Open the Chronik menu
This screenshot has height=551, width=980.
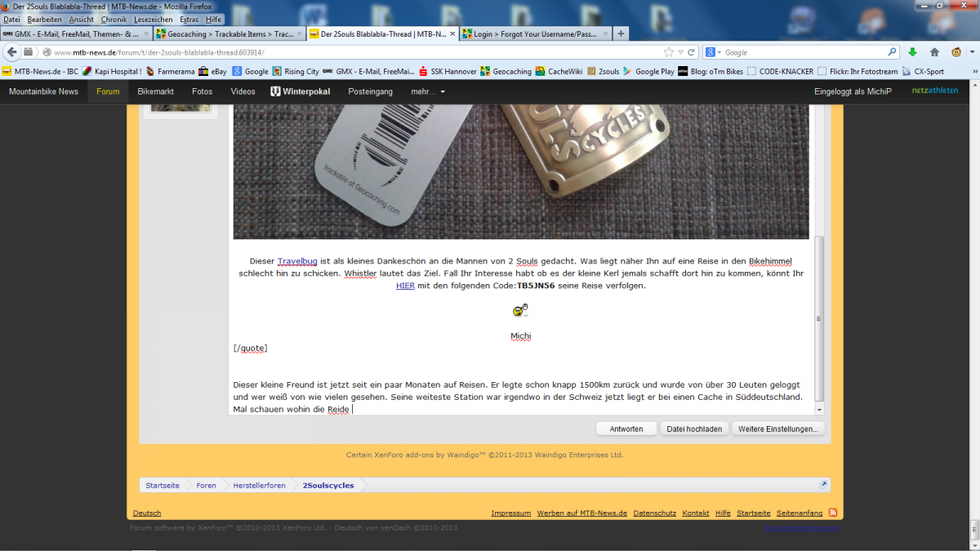114,19
